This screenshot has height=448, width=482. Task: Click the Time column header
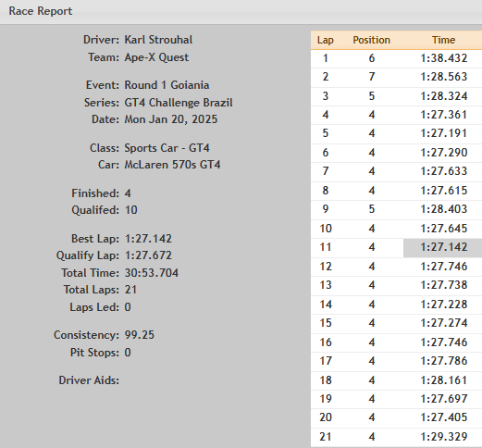point(443,40)
